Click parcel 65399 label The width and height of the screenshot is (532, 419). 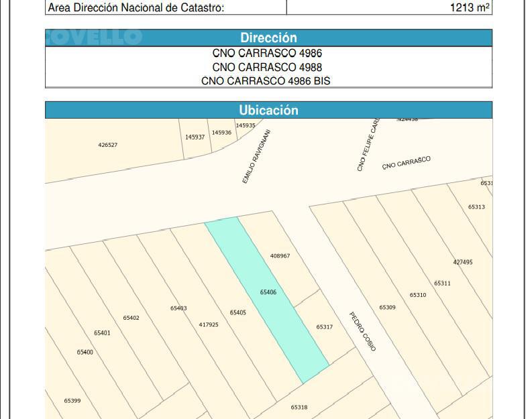[x=72, y=401]
